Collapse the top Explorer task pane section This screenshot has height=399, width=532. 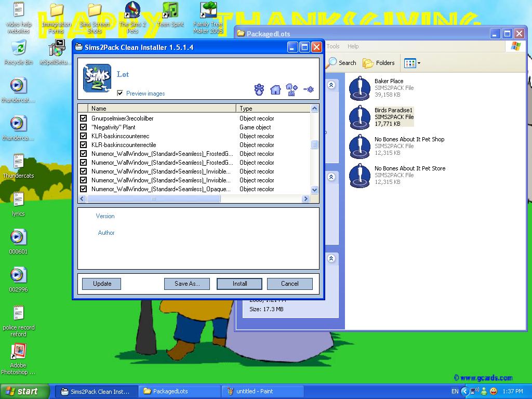(x=331, y=85)
